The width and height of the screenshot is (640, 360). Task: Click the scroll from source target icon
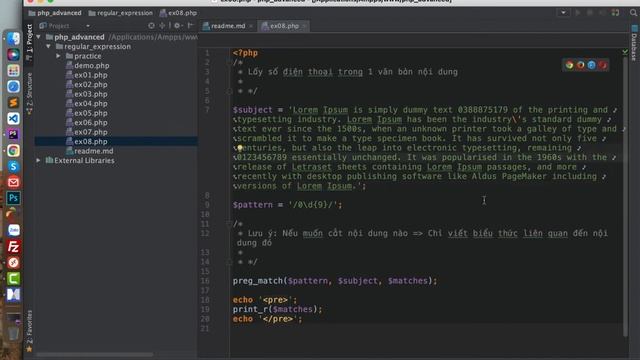(x=151, y=25)
